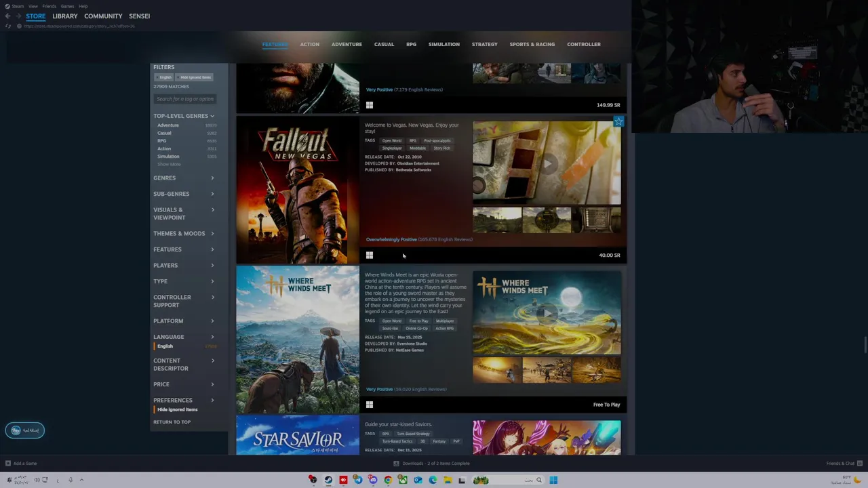868x488 pixels.
Task: Switch to the Controller category tab
Action: [584, 45]
